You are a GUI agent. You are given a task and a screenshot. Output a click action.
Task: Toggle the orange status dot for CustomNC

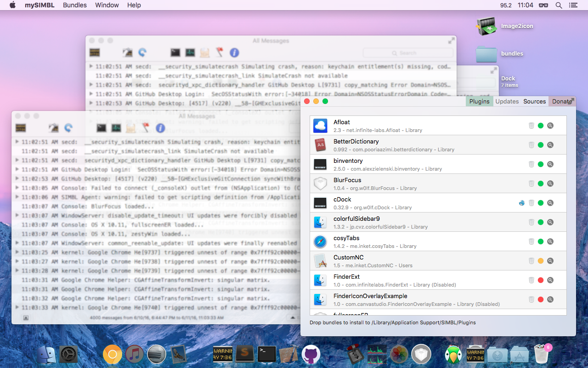541,261
